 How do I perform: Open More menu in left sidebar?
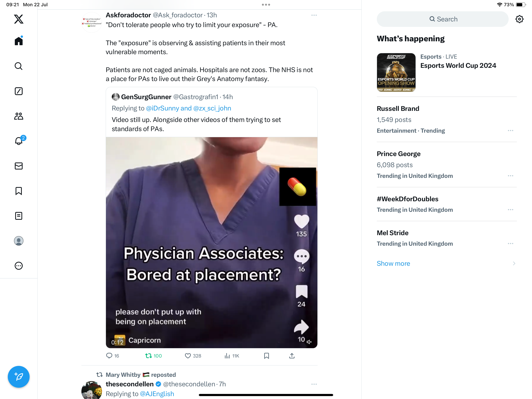point(18,266)
